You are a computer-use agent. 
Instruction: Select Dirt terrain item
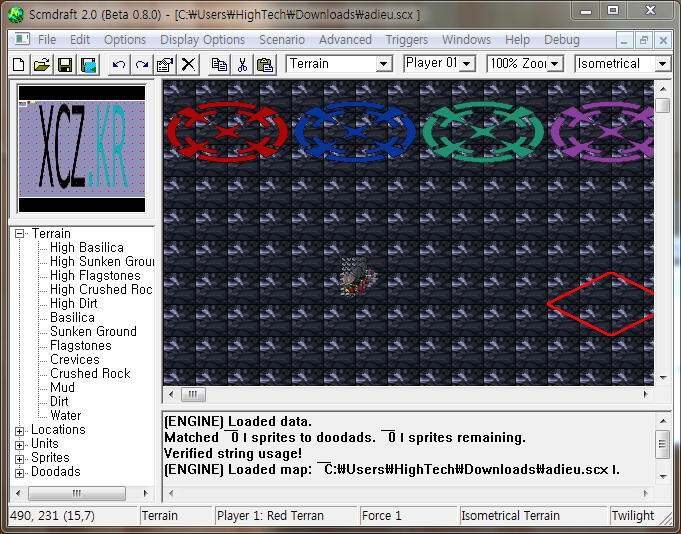[59, 401]
